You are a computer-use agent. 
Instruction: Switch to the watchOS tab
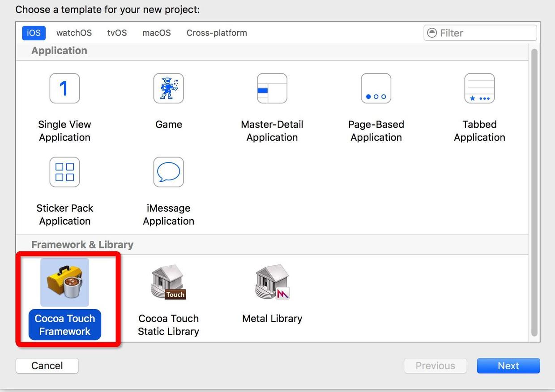[x=74, y=33]
